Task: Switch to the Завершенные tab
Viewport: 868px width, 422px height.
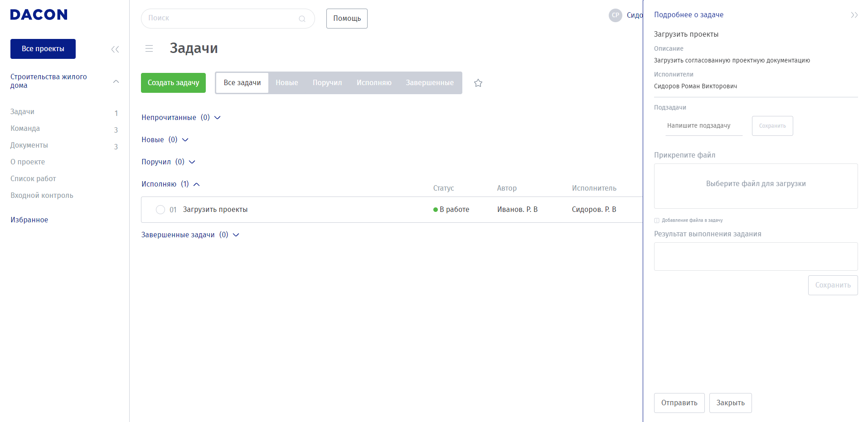Action: pos(429,83)
